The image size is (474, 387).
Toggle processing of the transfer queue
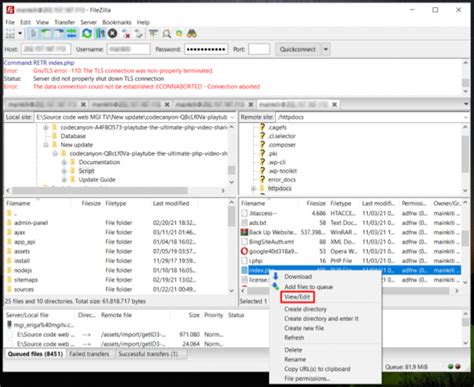click(x=100, y=34)
